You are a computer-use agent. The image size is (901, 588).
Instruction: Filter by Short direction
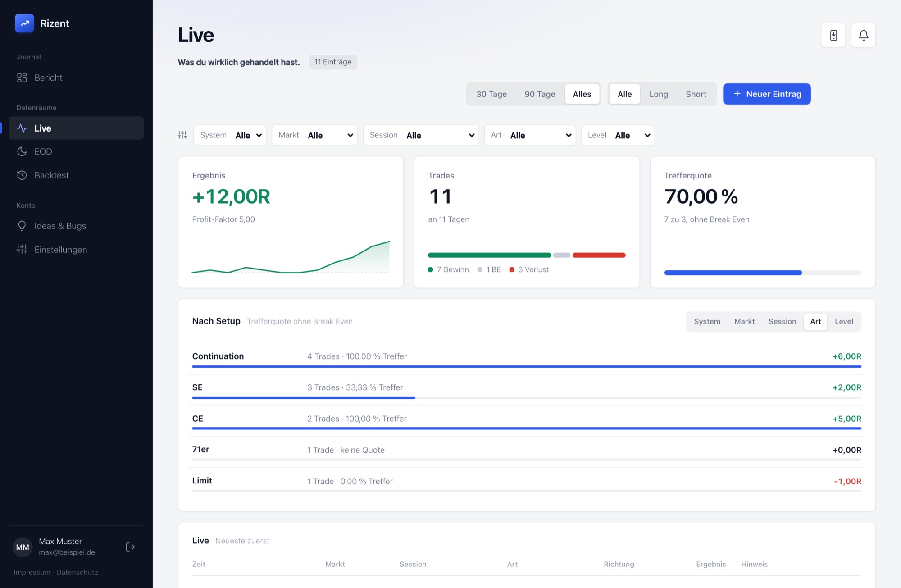[696, 94]
